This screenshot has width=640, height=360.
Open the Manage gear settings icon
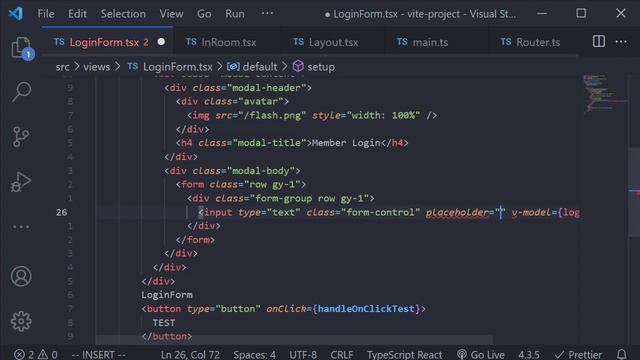[21, 321]
